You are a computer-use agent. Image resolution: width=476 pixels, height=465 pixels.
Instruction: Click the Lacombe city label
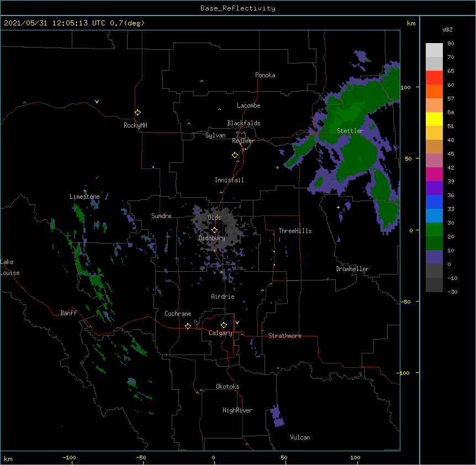coord(248,105)
